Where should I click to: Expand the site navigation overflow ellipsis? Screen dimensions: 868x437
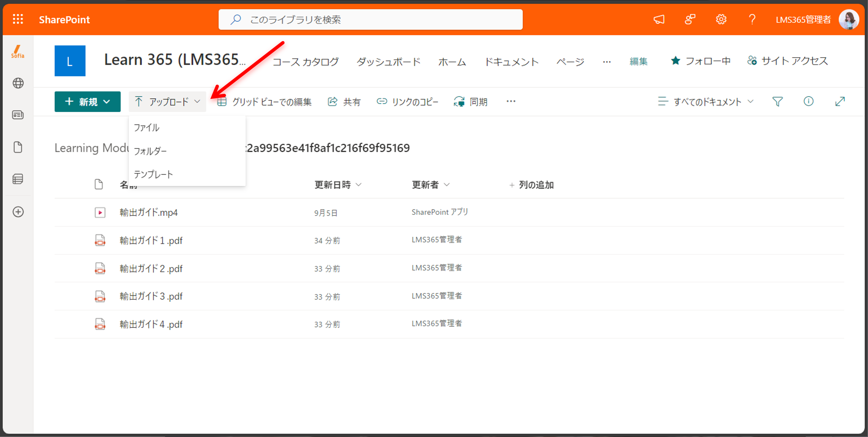click(607, 62)
